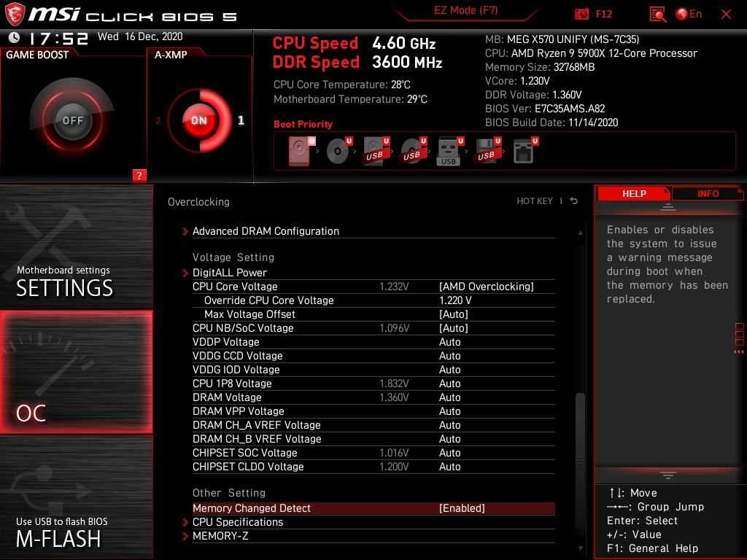Select the Memory Changed Detect row label
This screenshot has height=560, width=747.
coord(251,508)
